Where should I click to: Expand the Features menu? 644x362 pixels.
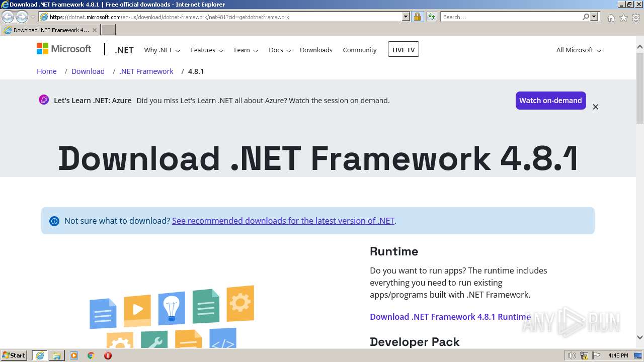click(x=207, y=50)
